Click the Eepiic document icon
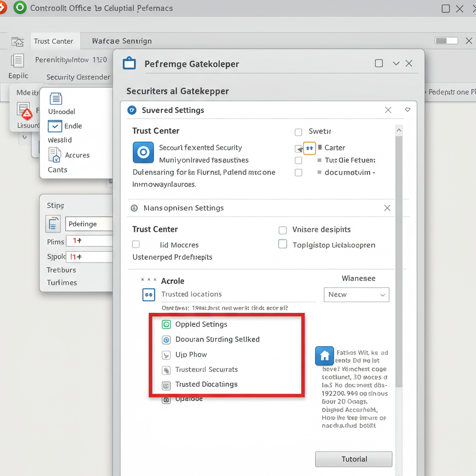The width and height of the screenshot is (476, 476). tap(17, 60)
